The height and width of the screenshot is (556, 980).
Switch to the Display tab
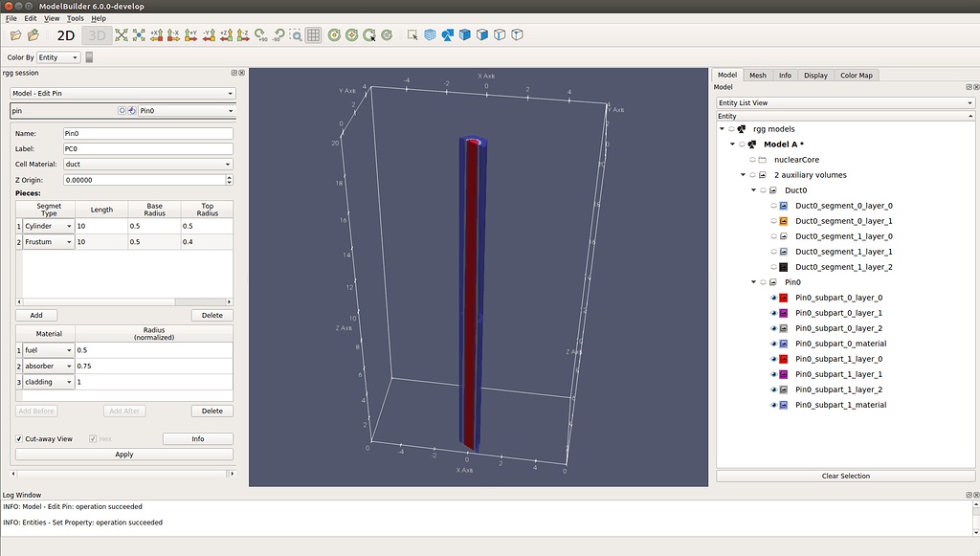818,75
